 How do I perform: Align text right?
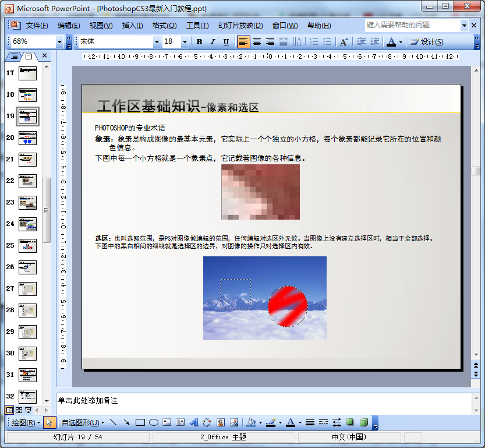click(270, 42)
